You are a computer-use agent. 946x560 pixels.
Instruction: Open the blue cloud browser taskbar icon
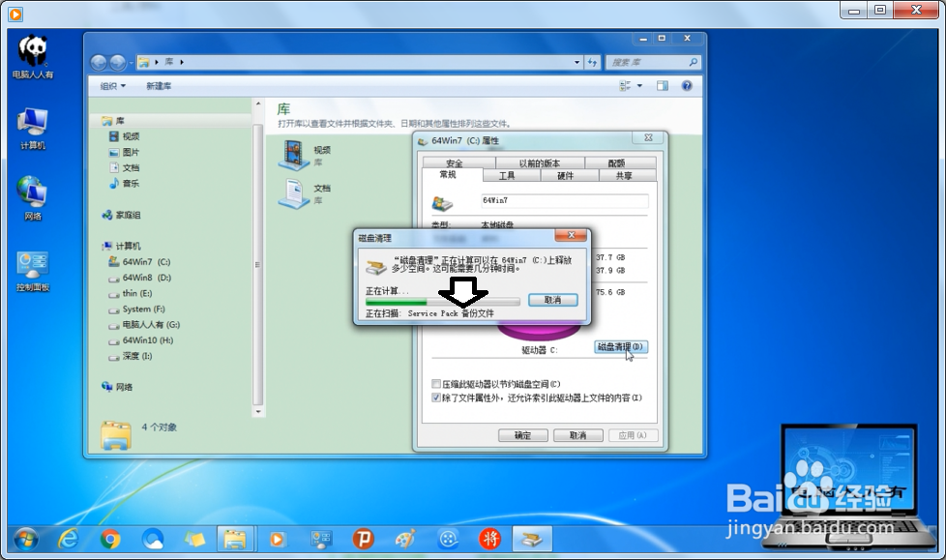pyautogui.click(x=153, y=539)
